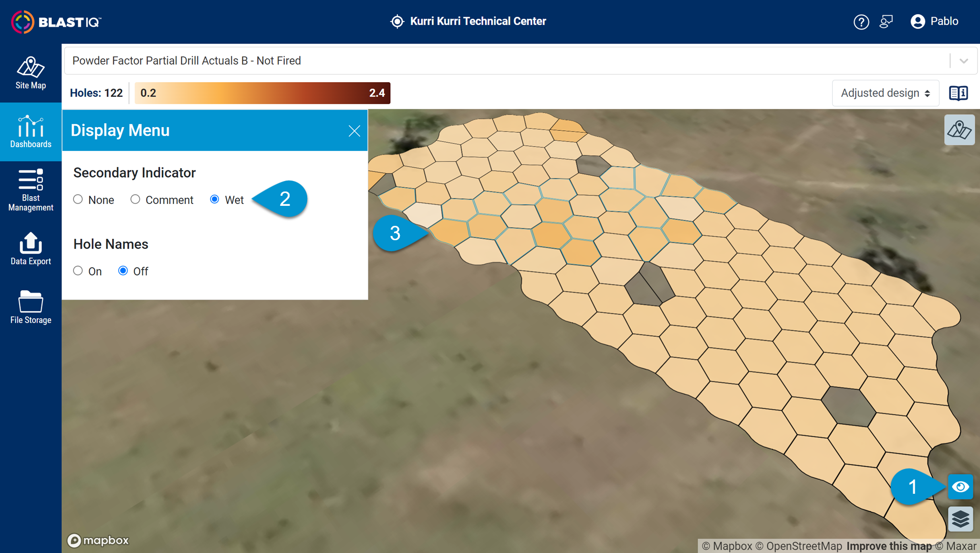Expand the blast selection dropdown arrow
The image size is (980, 553).
[964, 61]
